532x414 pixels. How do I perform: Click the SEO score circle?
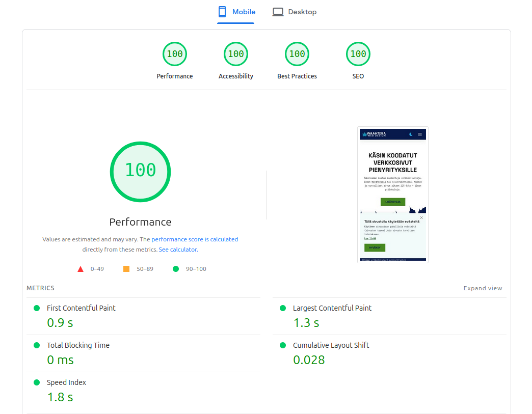tap(358, 53)
